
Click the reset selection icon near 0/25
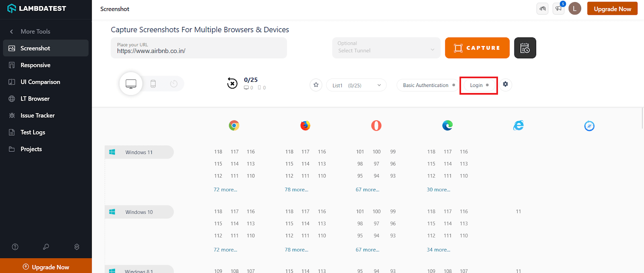pos(232,83)
